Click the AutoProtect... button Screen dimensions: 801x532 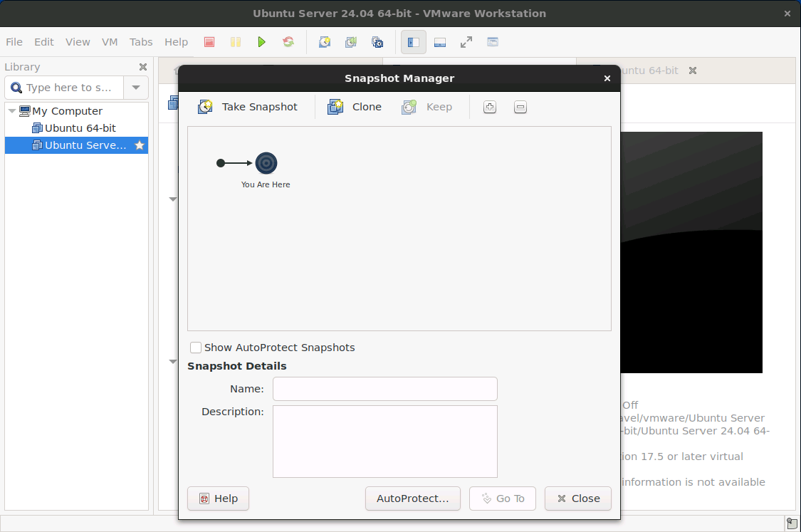coord(412,499)
